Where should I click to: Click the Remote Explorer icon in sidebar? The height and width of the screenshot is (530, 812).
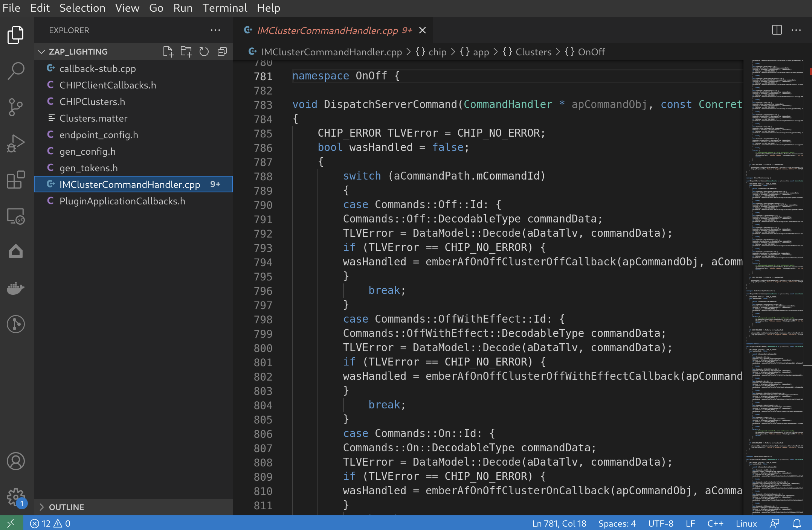[x=15, y=214]
